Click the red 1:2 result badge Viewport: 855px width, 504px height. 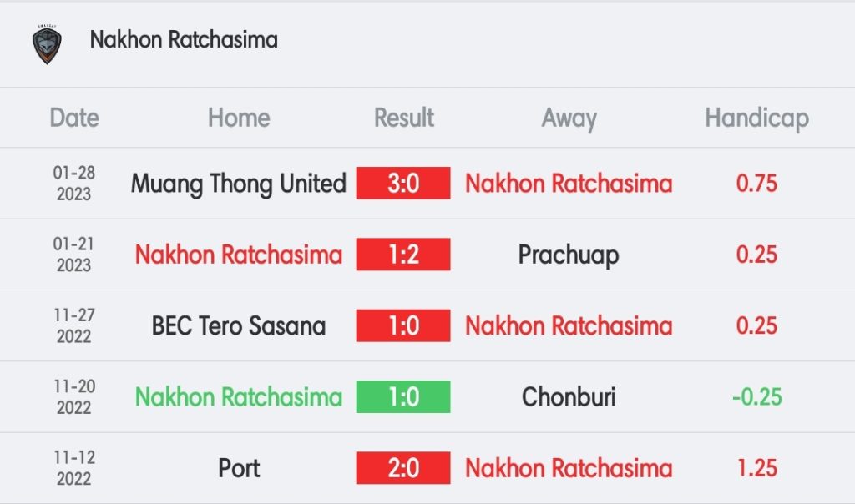(x=403, y=255)
